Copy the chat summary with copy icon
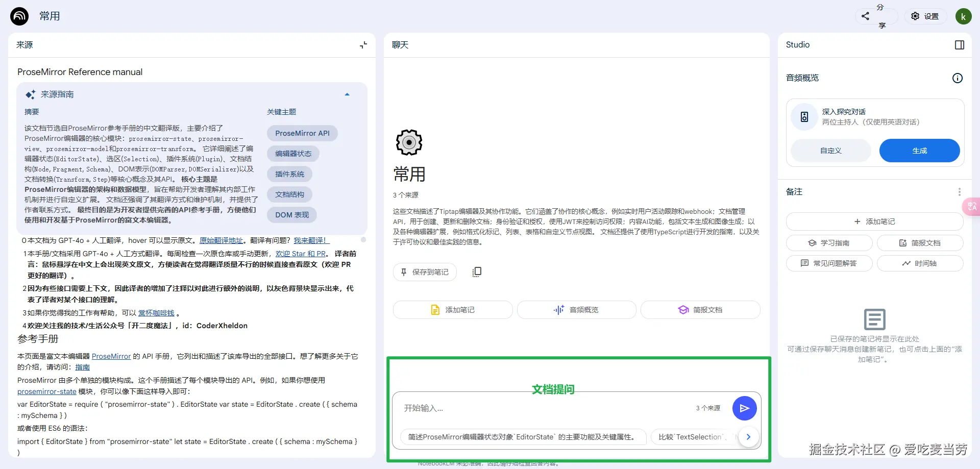This screenshot has width=980, height=469. (477, 272)
